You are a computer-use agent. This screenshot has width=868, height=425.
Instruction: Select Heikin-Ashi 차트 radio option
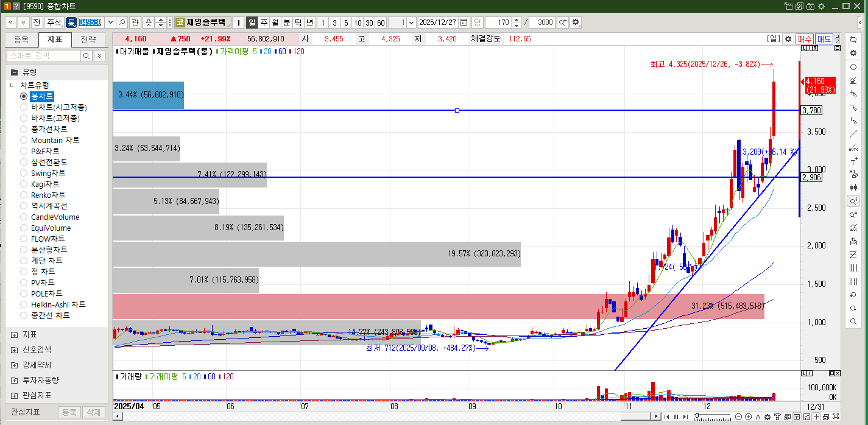(x=24, y=304)
